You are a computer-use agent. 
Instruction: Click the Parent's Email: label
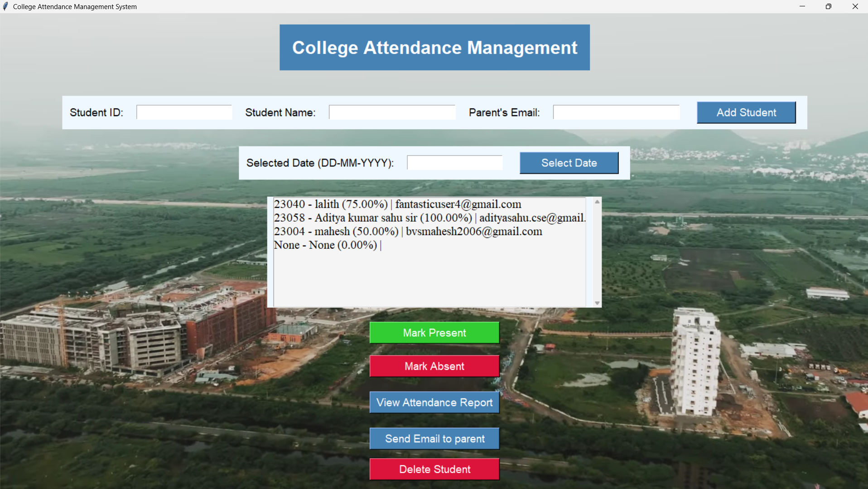(504, 112)
